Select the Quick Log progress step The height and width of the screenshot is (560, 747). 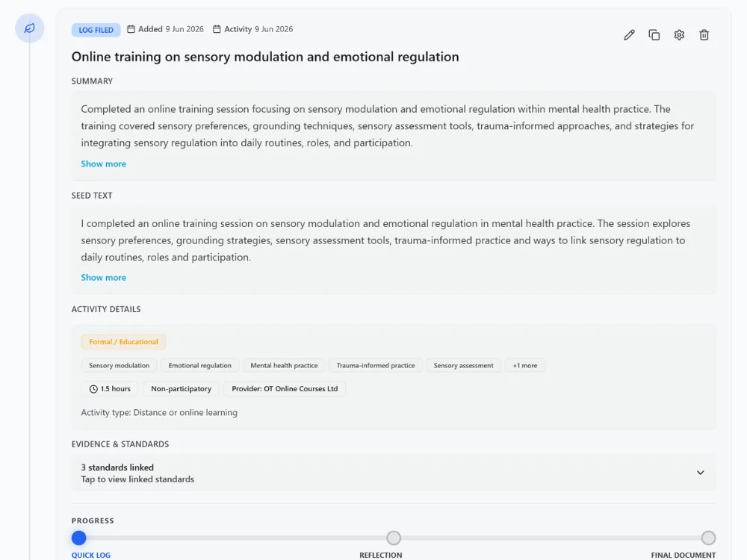(x=78, y=538)
